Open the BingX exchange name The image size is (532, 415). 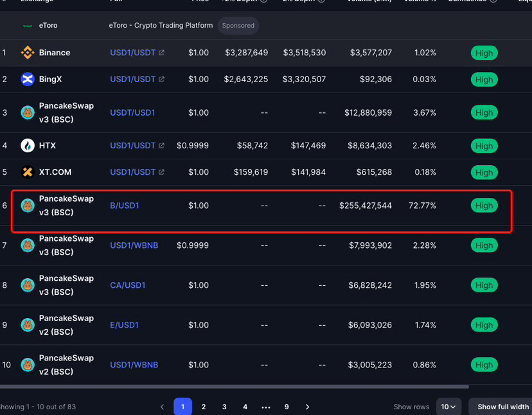tap(51, 79)
